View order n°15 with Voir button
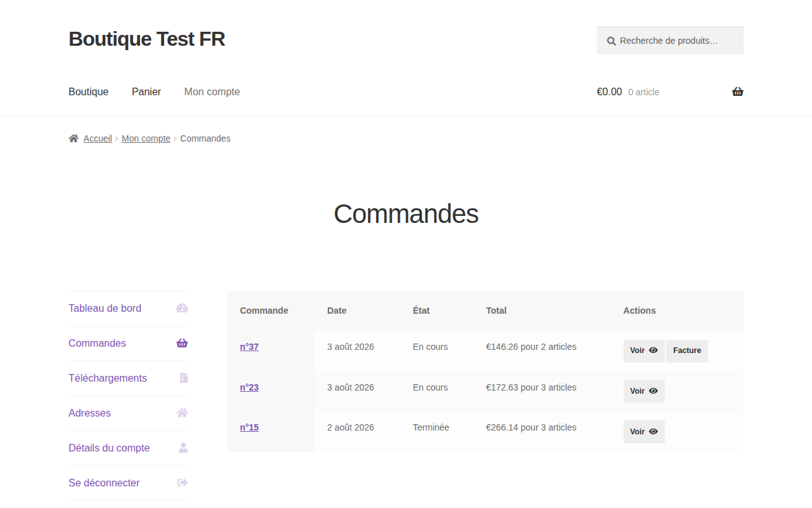The image size is (812, 508). coord(644,432)
